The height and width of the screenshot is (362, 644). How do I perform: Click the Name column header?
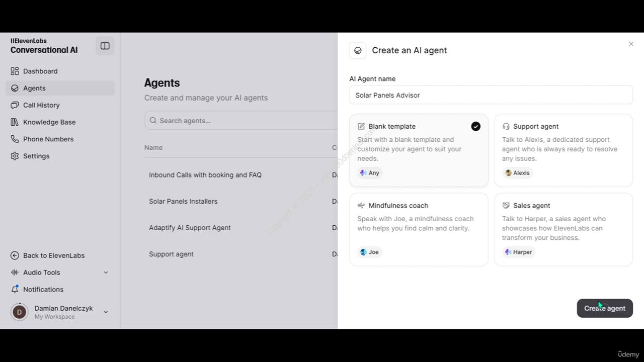[x=153, y=148]
